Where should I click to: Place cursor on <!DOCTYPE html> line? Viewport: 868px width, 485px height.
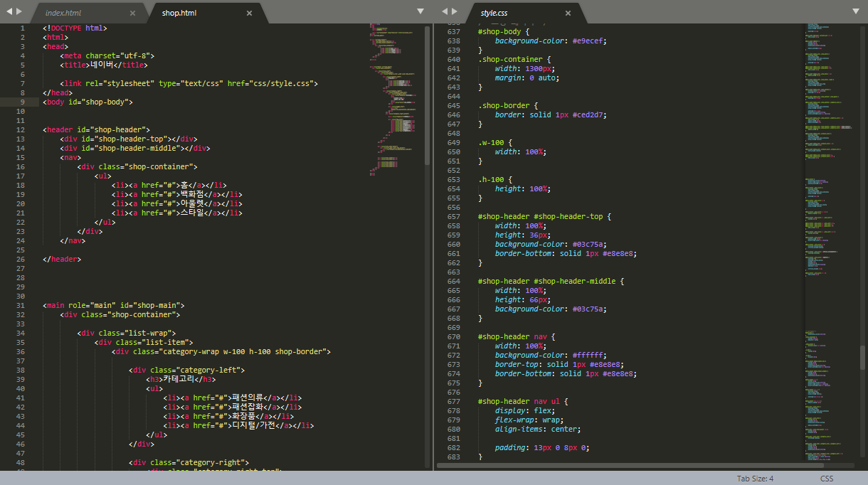tap(75, 28)
